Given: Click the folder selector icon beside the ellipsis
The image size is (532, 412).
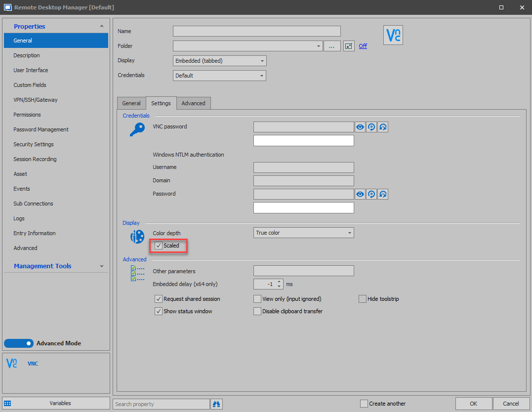Looking at the screenshot, I should 349,45.
